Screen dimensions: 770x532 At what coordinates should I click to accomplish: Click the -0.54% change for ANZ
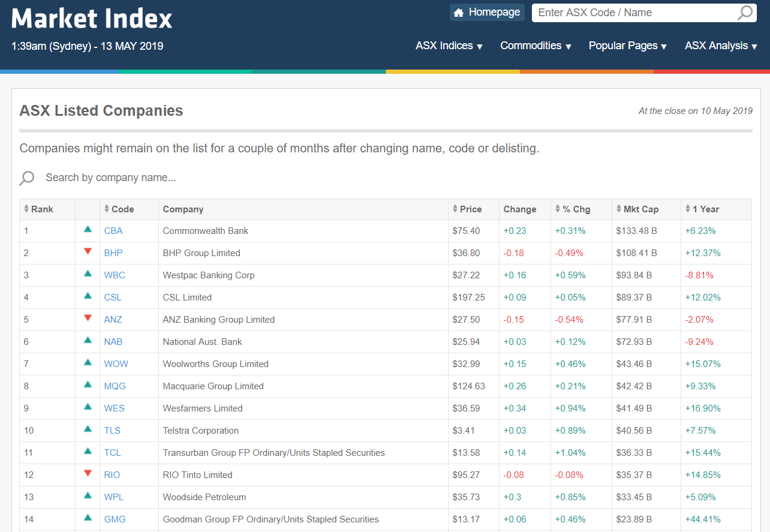click(569, 320)
